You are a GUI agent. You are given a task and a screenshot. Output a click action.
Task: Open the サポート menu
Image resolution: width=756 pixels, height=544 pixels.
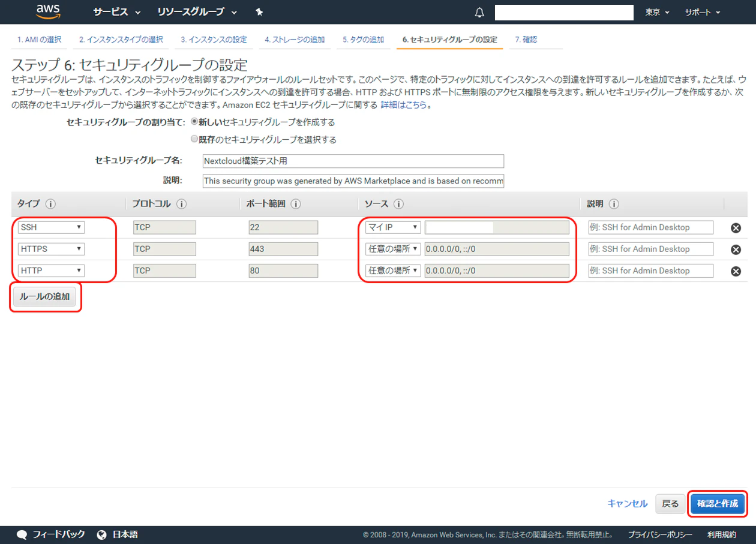coord(703,12)
